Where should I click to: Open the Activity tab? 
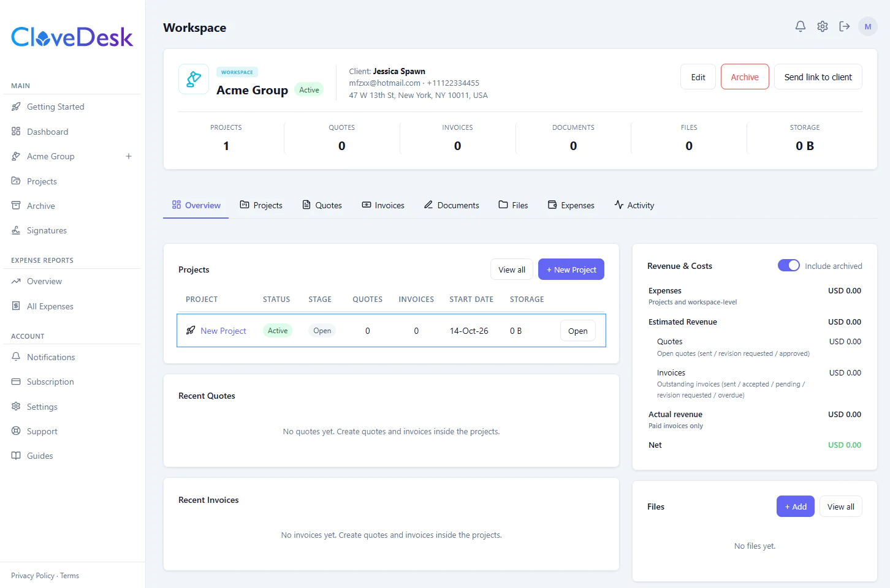pos(634,205)
